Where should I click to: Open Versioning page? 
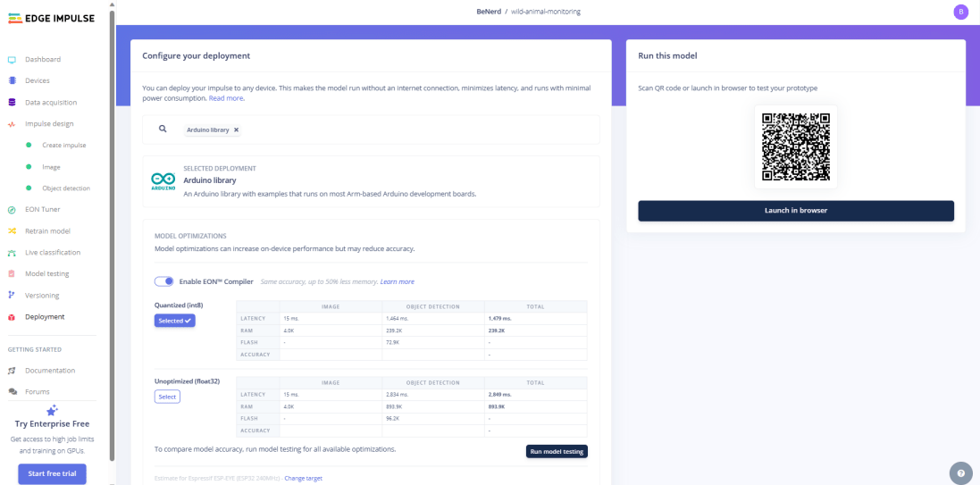point(42,295)
